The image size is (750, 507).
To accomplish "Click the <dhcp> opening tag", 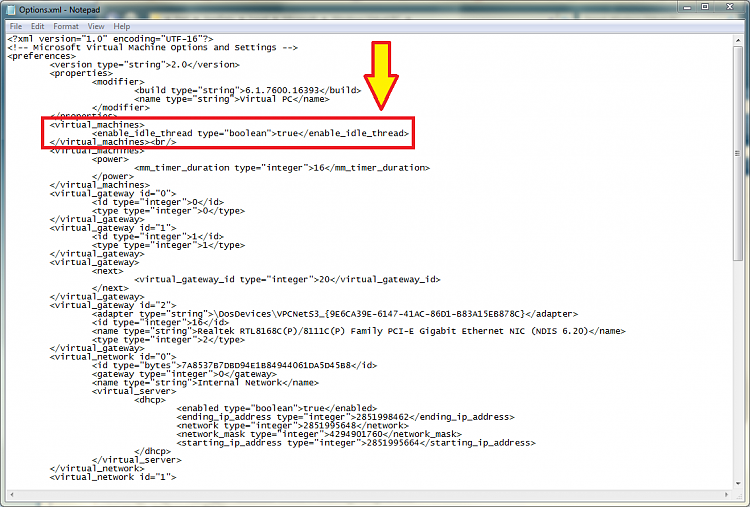I will point(150,400).
